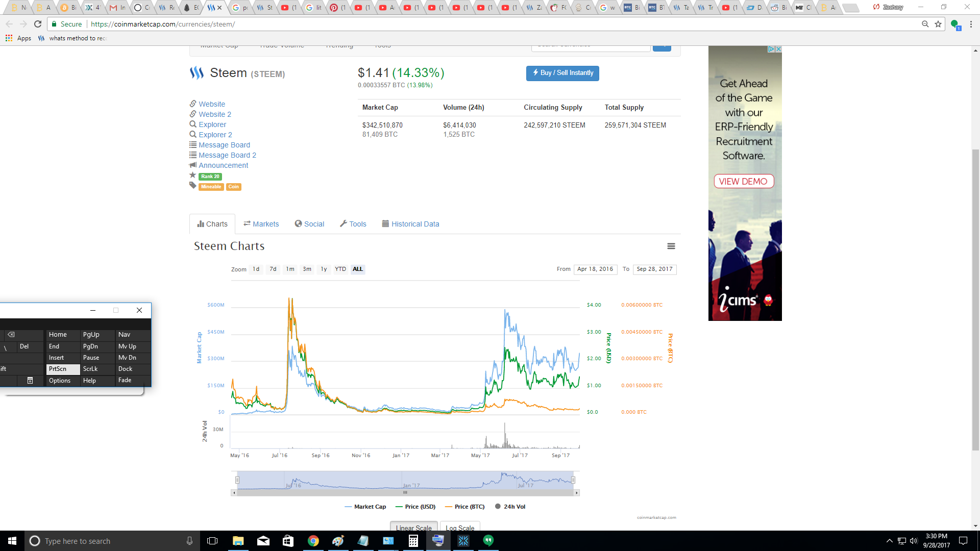The image size is (980, 551).
Task: Click the browser back arrow
Action: (x=9, y=24)
